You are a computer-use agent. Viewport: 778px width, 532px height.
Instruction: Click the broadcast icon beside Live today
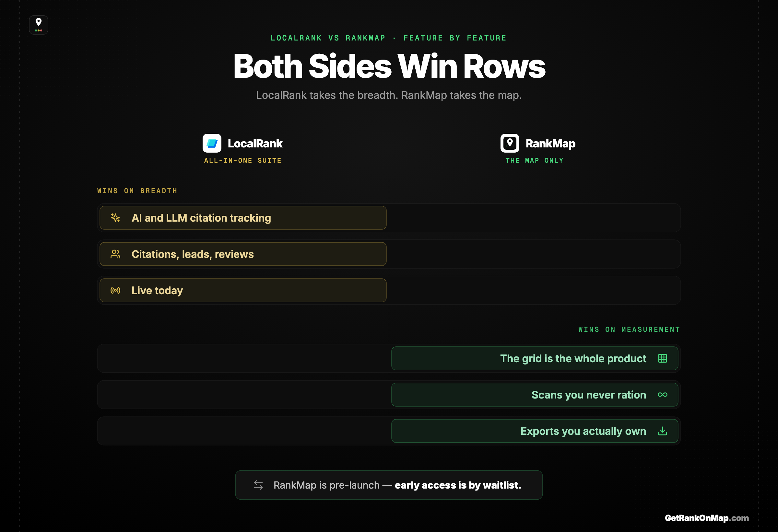click(115, 290)
